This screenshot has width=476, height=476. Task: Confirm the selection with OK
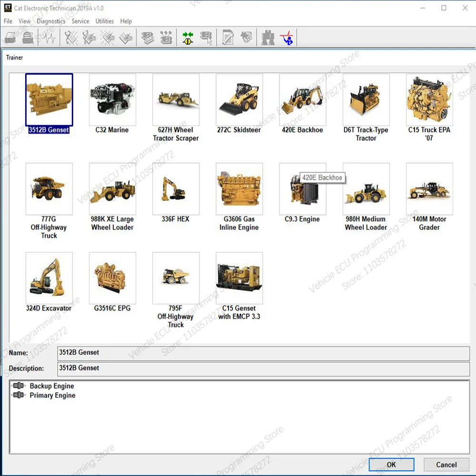pyautogui.click(x=391, y=465)
